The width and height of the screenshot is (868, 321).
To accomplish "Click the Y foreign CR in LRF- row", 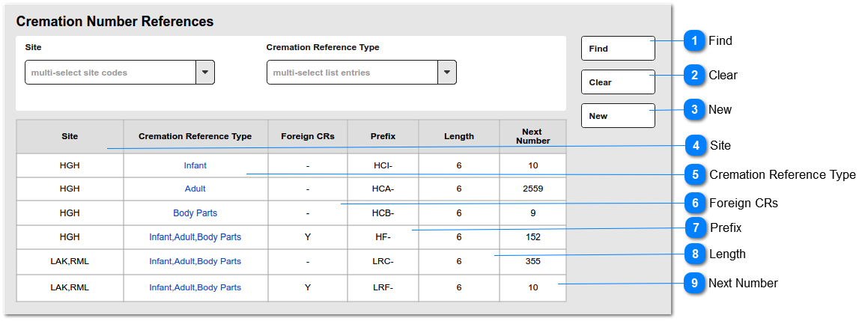I will coord(308,287).
